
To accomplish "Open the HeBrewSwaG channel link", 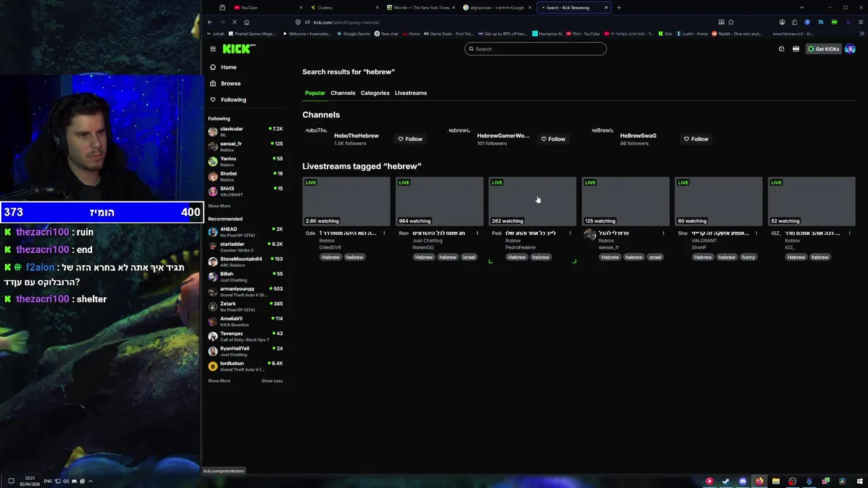I will point(638,136).
